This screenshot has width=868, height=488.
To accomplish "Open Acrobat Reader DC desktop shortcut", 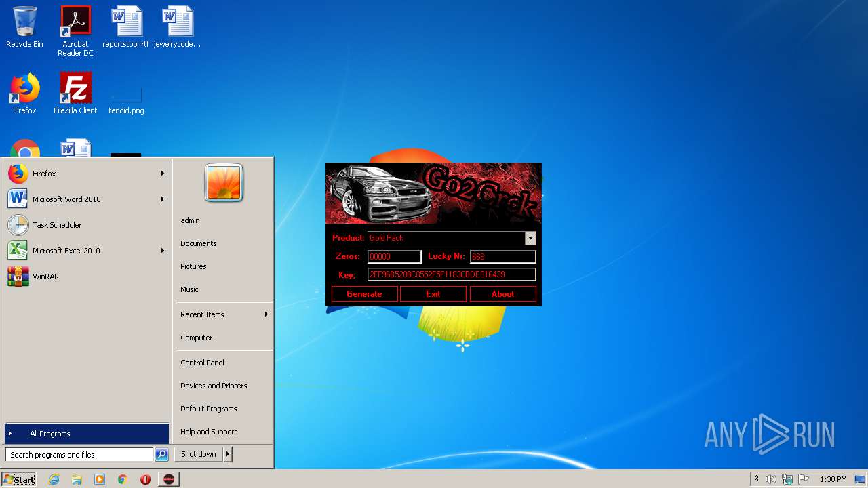I will [x=75, y=31].
